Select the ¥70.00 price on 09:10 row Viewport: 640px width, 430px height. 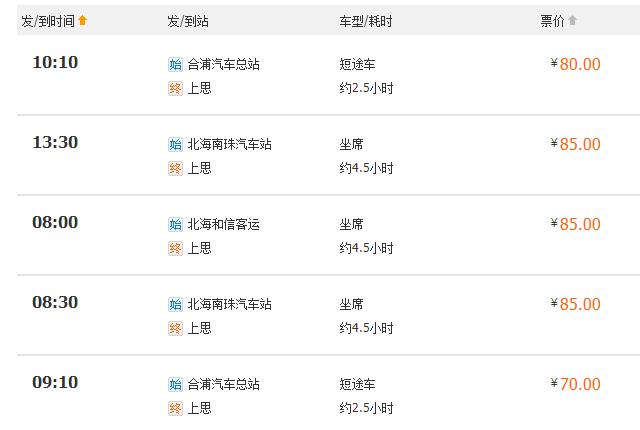(576, 384)
